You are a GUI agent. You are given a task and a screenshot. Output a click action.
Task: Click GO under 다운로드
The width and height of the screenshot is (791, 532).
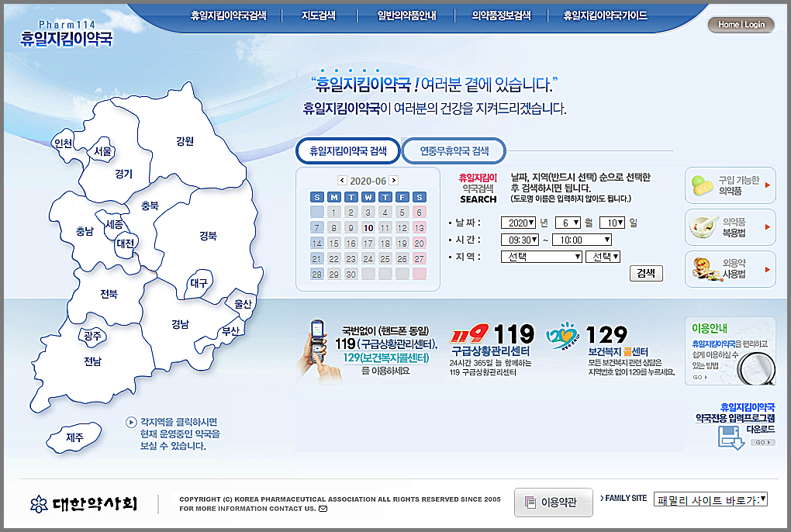tap(762, 442)
